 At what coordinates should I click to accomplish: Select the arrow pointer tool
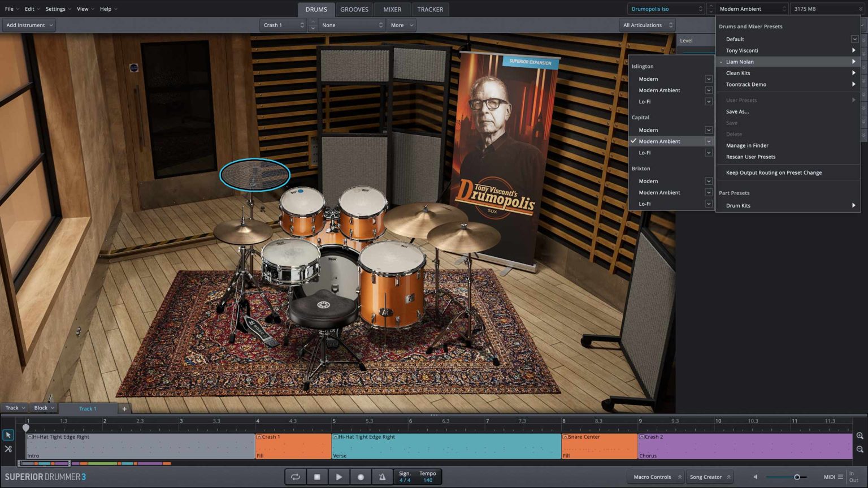[x=8, y=435]
